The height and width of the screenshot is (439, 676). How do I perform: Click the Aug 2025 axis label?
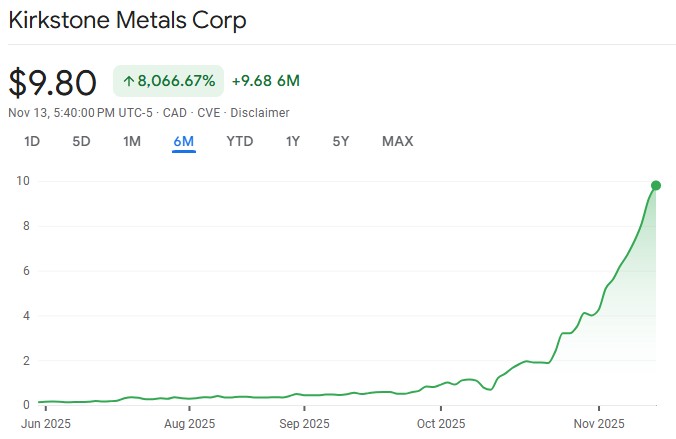[x=188, y=424]
